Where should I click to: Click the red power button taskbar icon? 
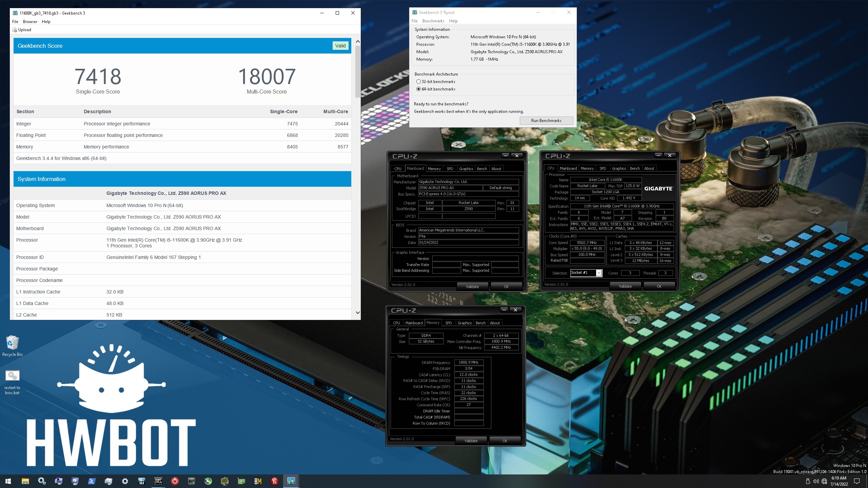pyautogui.click(x=175, y=481)
